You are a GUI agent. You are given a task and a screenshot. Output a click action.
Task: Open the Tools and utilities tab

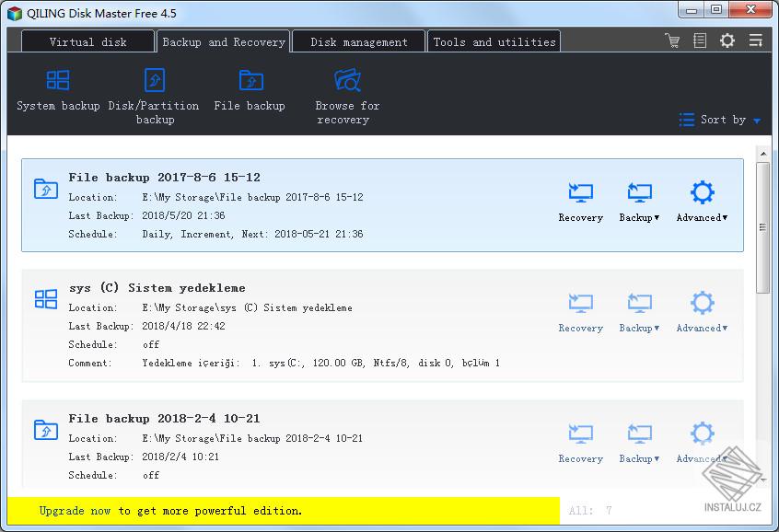coord(494,41)
